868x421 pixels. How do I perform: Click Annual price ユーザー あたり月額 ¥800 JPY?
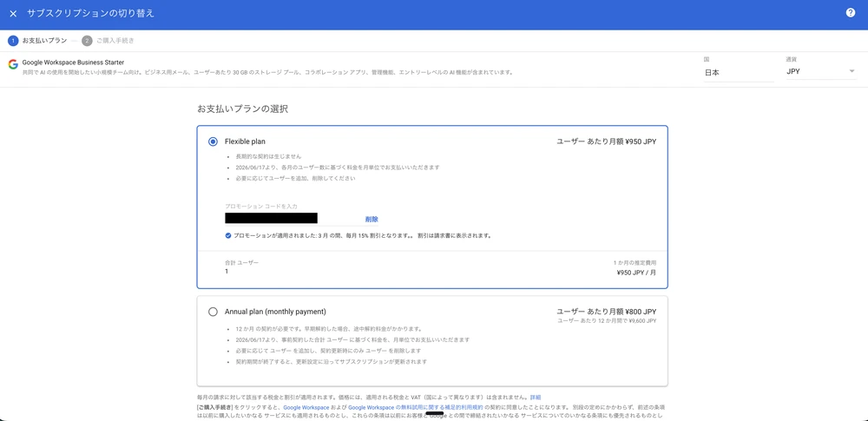[607, 312]
